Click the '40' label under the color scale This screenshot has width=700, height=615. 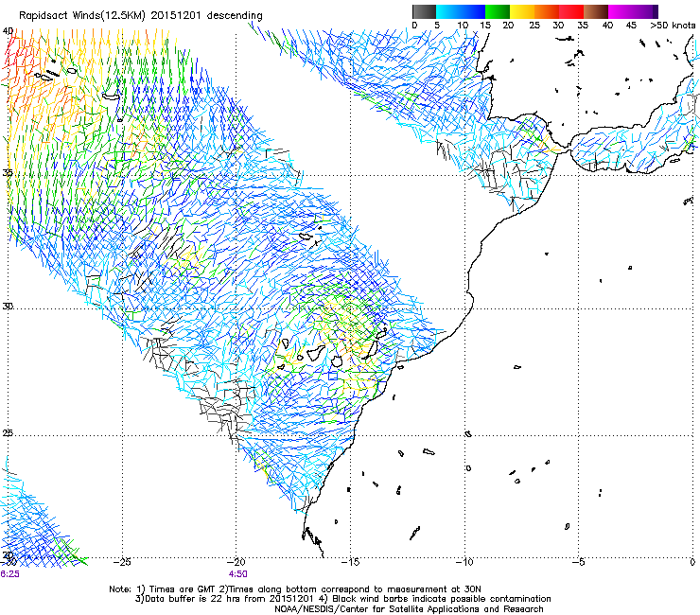click(607, 25)
